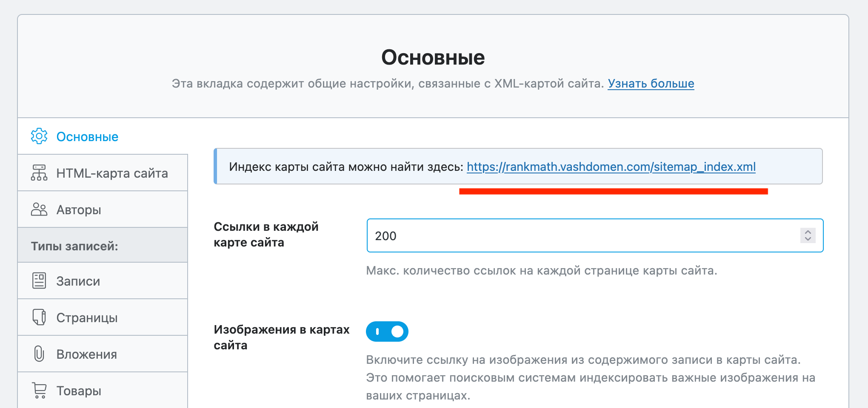Open the sitemap_index.xml link

click(x=611, y=167)
